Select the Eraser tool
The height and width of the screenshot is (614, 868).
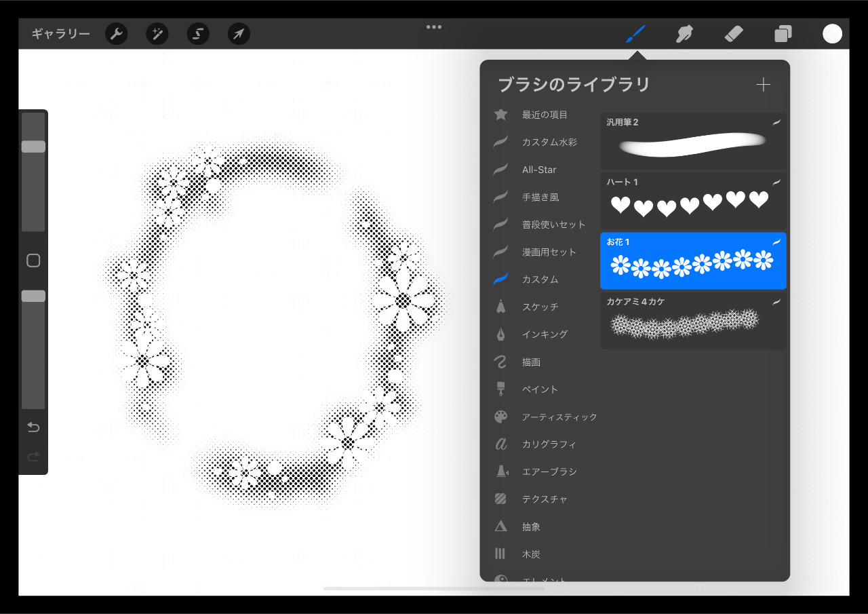(734, 34)
